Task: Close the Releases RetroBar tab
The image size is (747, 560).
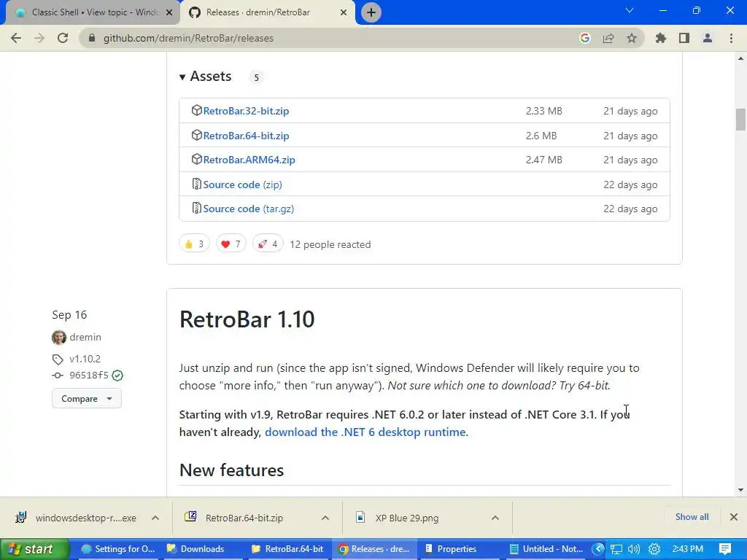Action: coord(343,13)
